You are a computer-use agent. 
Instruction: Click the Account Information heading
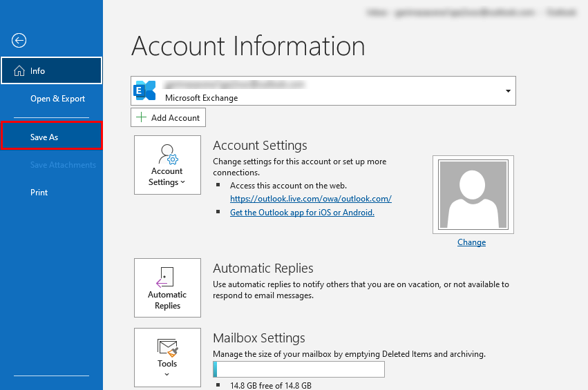248,46
